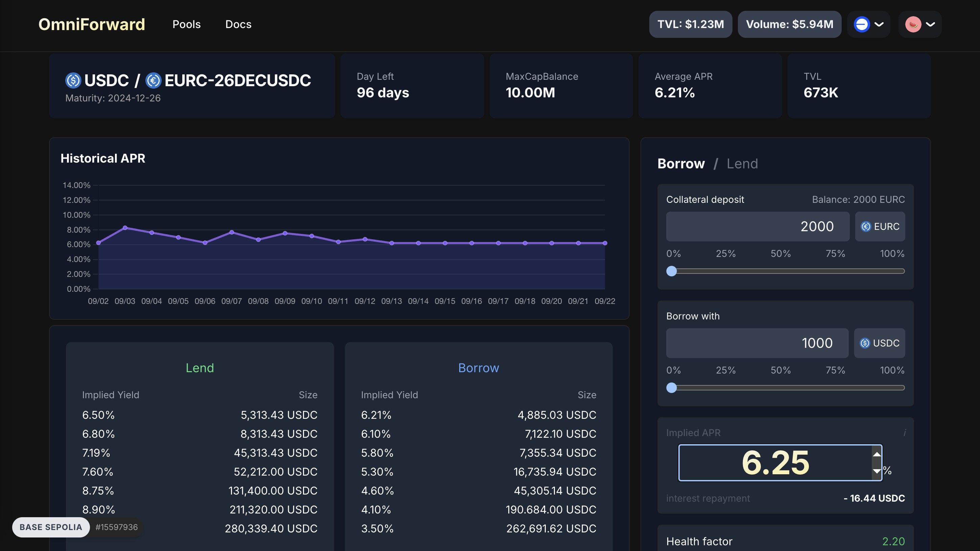
Task: Click the Volume: $5.94M badge
Action: coord(789,24)
